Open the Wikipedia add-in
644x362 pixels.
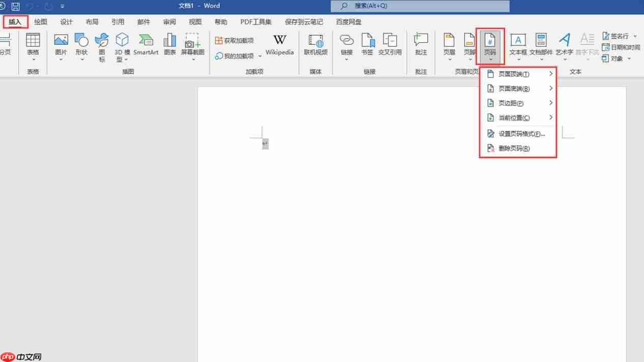[280, 44]
